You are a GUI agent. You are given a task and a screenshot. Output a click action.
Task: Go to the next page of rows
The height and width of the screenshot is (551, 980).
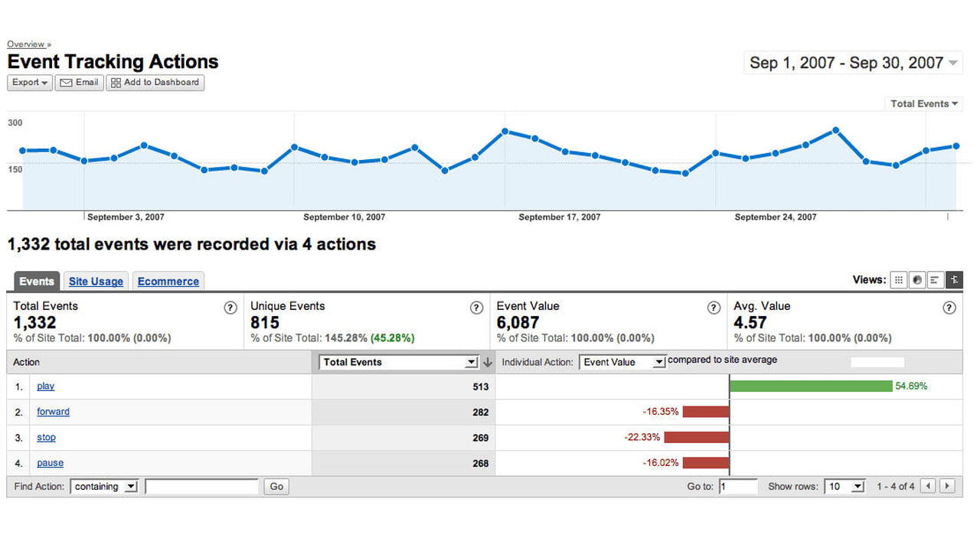pyautogui.click(x=947, y=486)
